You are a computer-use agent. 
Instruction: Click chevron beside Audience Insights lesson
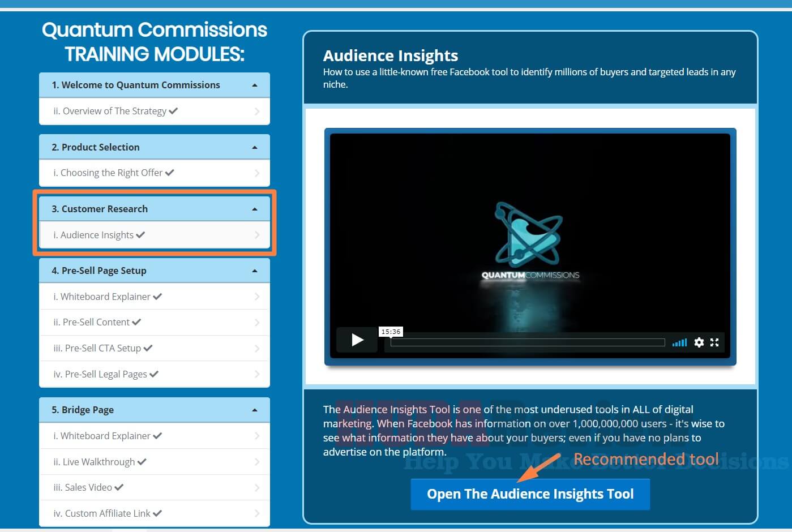(257, 235)
